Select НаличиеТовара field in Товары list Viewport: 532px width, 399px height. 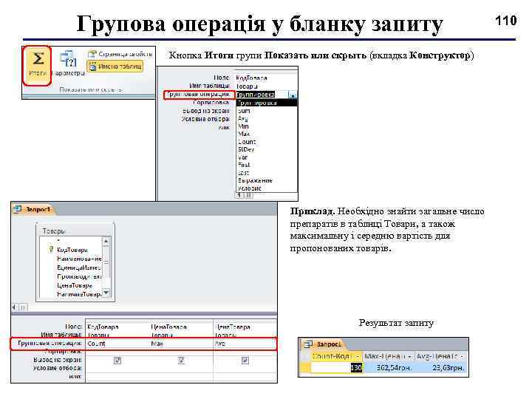tap(79, 294)
